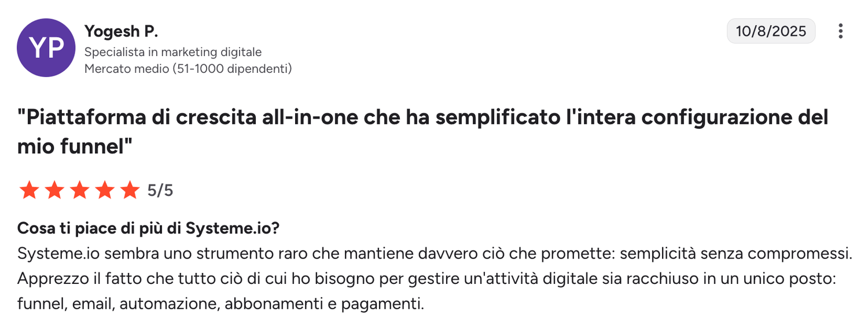Click "Specialista in marketing digitale" job title
868x329 pixels.
[173, 52]
